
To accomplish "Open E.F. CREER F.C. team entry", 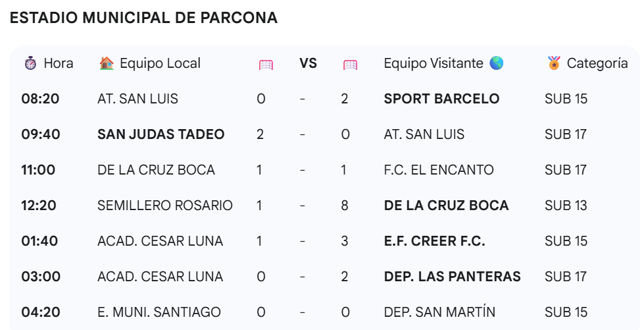I will click(x=435, y=241).
